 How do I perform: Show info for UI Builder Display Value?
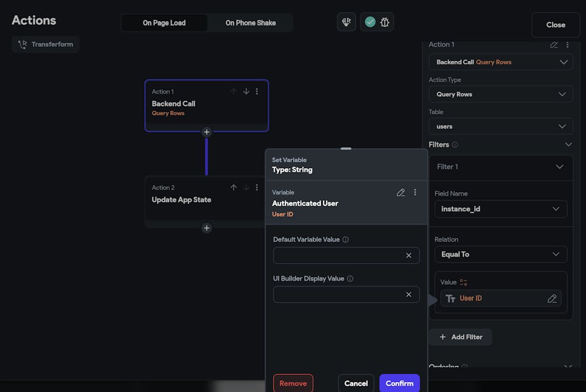(x=350, y=279)
